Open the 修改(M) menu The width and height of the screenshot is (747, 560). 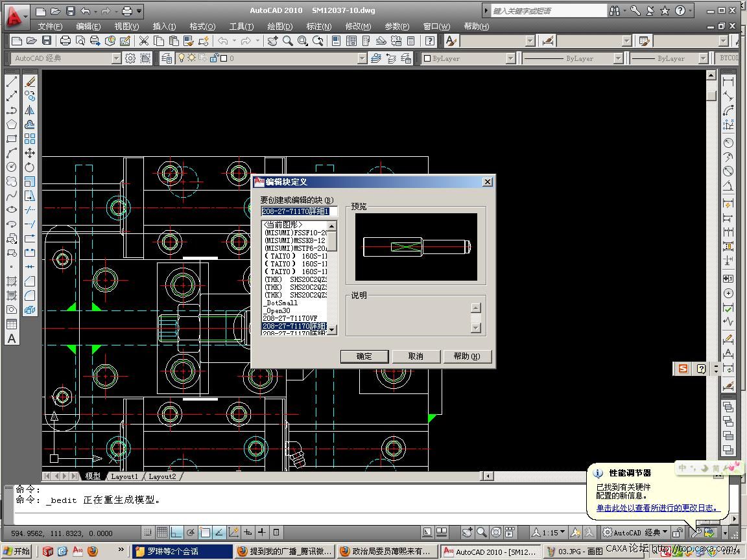pyautogui.click(x=358, y=27)
